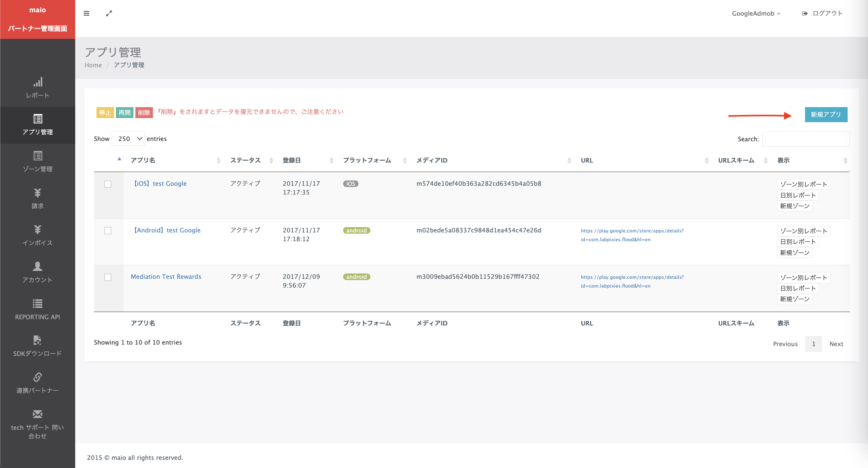Check the 【iOS】test Google row checkbox
The width and height of the screenshot is (868, 468).
[108, 184]
